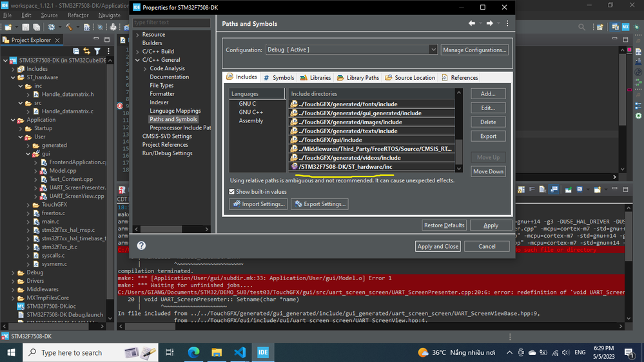644x362 pixels.
Task: Expand the Startup folder in Project Explorer
Action: point(21,128)
